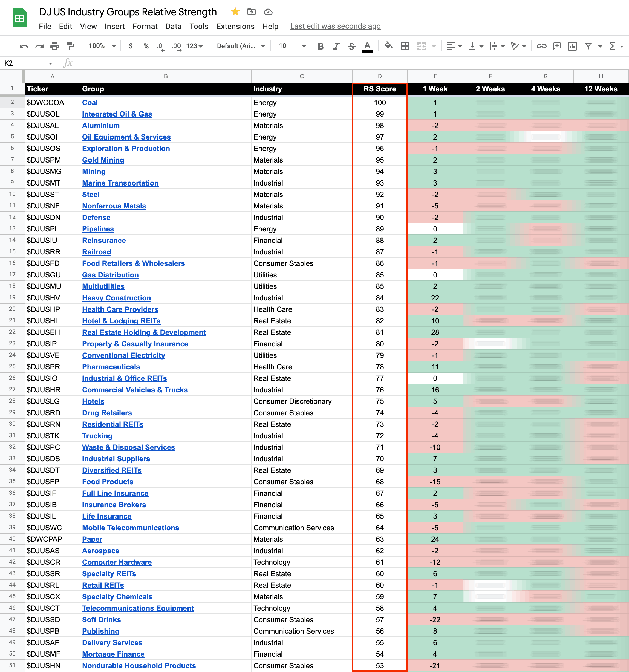Open the Insert menu
This screenshot has height=672, width=629.
click(115, 26)
